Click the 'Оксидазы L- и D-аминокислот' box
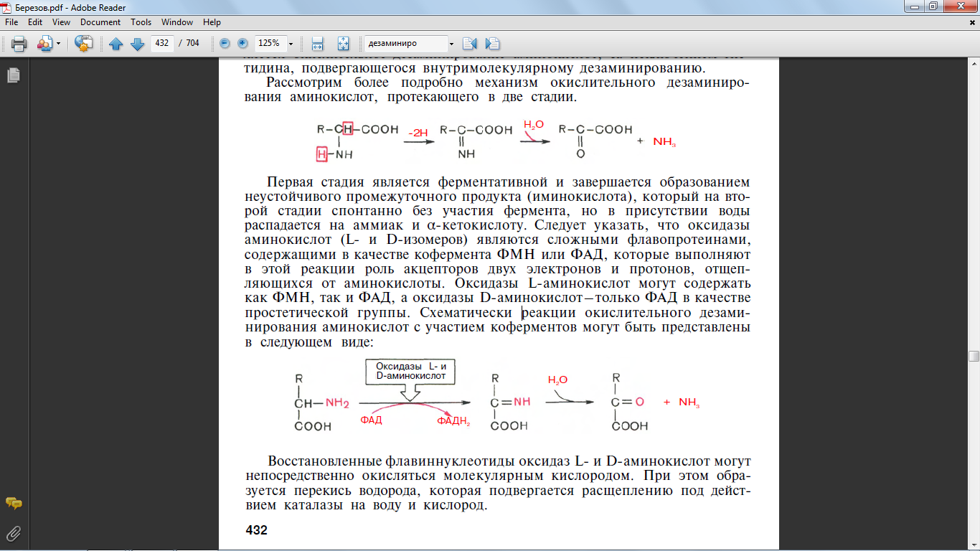Screen dimensions: 980x551 pyautogui.click(x=411, y=371)
